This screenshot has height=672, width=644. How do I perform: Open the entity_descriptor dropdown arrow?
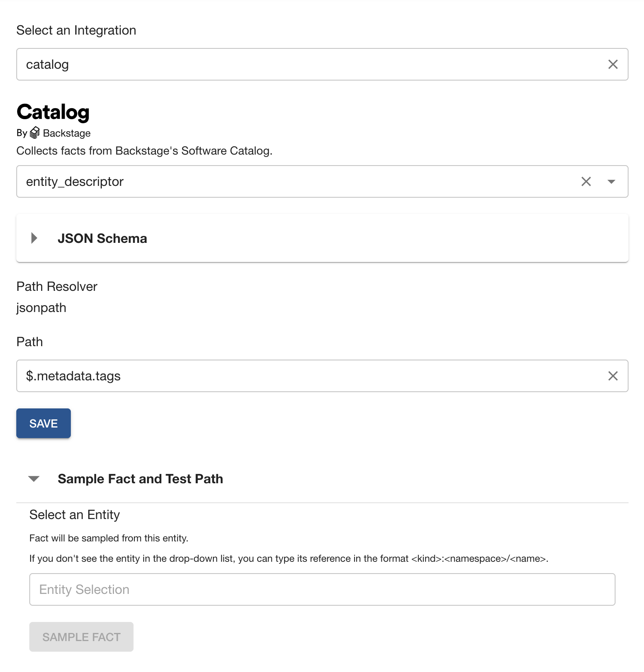point(611,181)
